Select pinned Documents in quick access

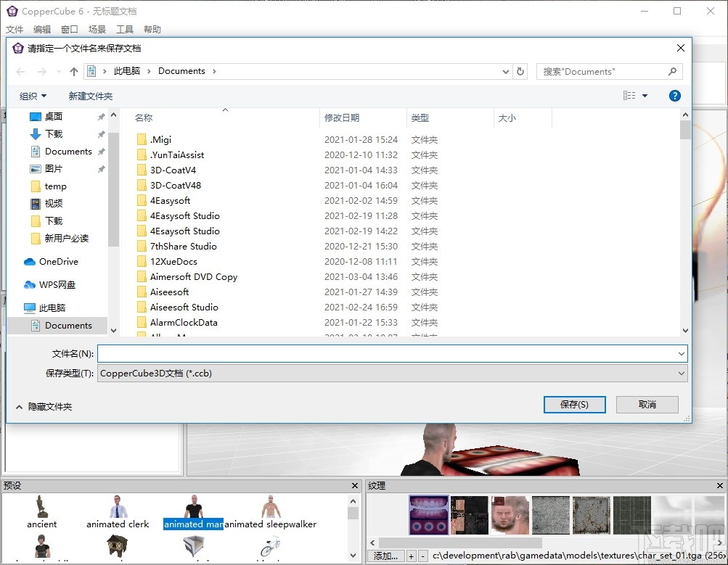tap(68, 152)
